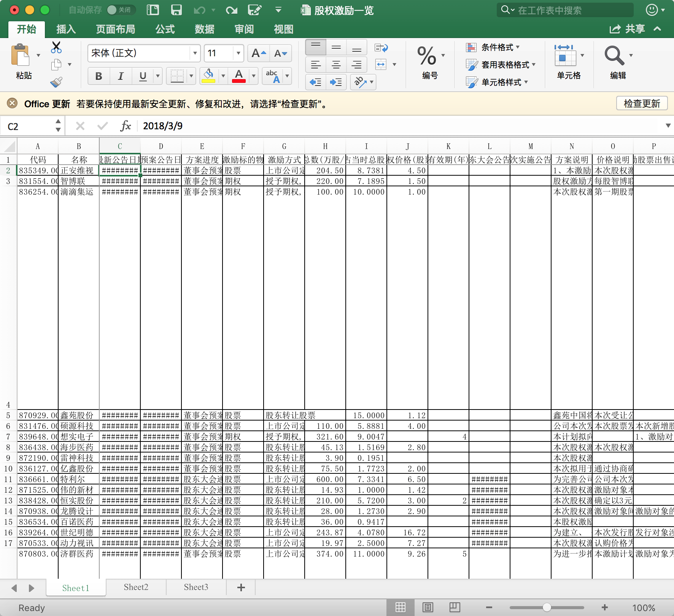This screenshot has width=674, height=616.
Task: Expand the formula bar with arrow
Action: pos(668,126)
